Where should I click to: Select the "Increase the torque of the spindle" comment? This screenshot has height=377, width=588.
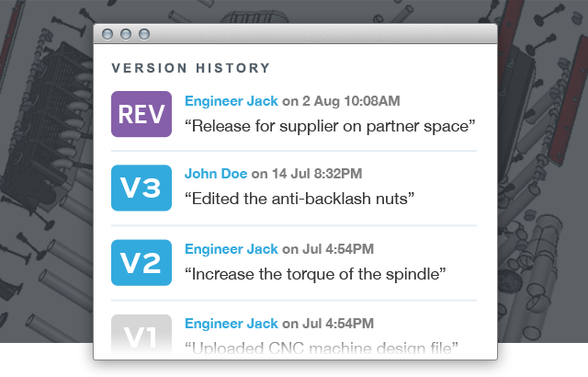pos(315,272)
